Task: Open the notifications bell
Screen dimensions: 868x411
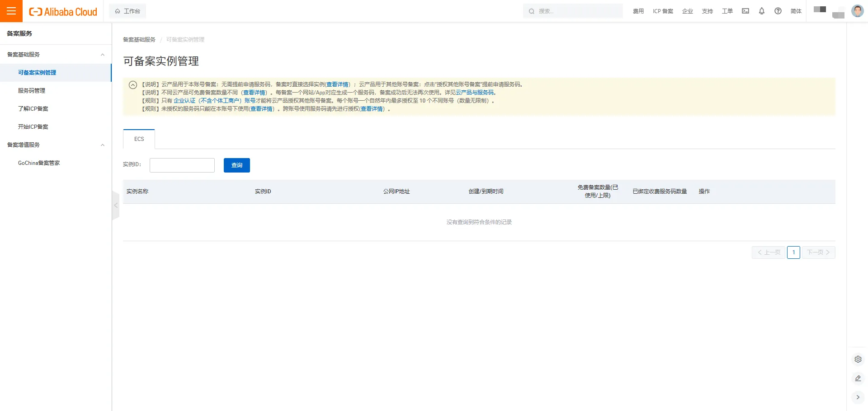Action: click(762, 11)
